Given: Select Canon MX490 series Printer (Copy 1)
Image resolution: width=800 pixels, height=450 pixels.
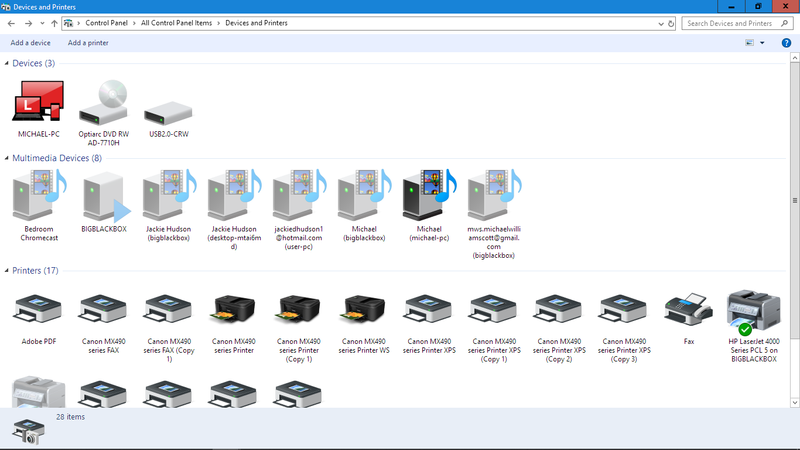Looking at the screenshot, I should click(x=298, y=308).
